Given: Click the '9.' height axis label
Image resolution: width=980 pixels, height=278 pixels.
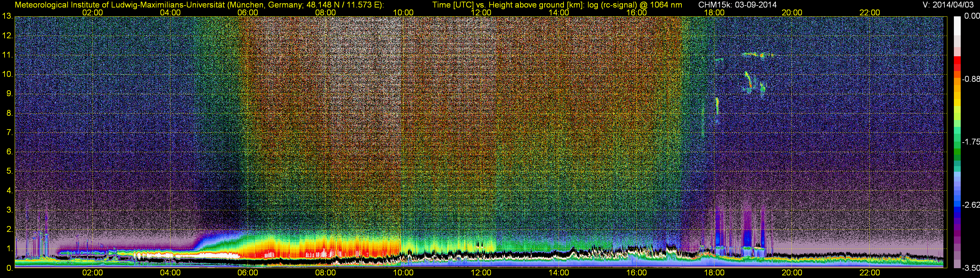Looking at the screenshot, I should tap(9, 94).
